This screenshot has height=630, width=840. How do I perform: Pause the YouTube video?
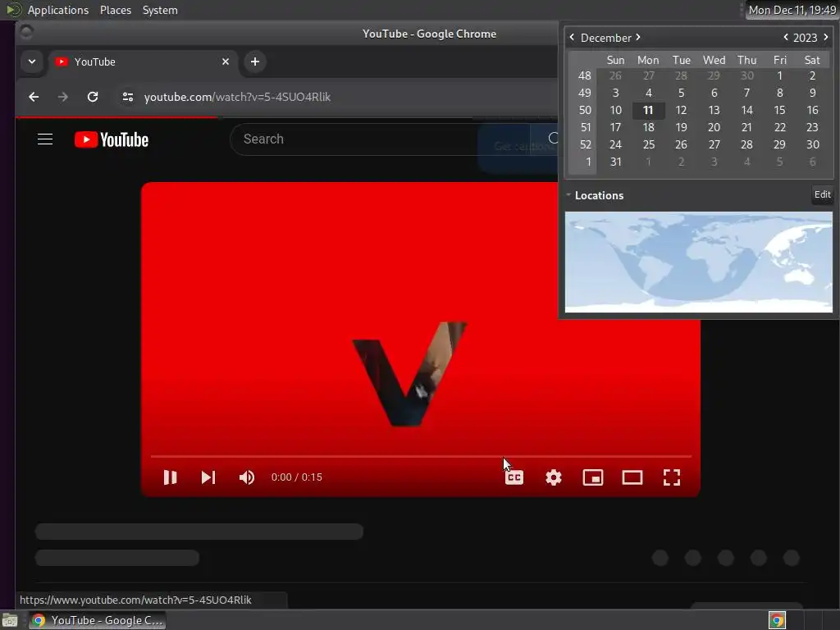(x=171, y=477)
